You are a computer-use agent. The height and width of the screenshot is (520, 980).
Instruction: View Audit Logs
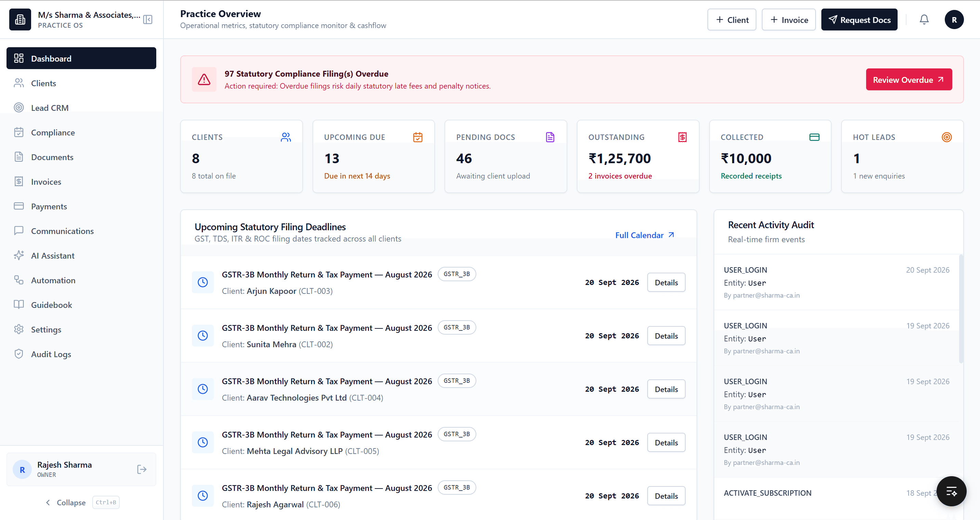[81, 354]
